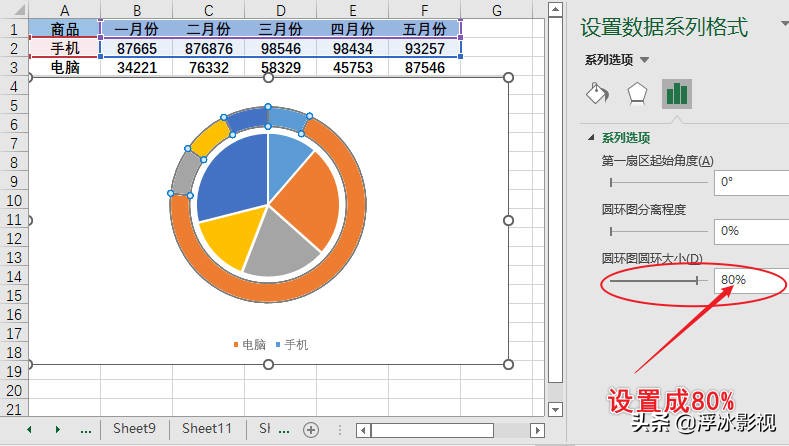Select cell with value 93257
This screenshot has width=789, height=446.
coord(424,48)
